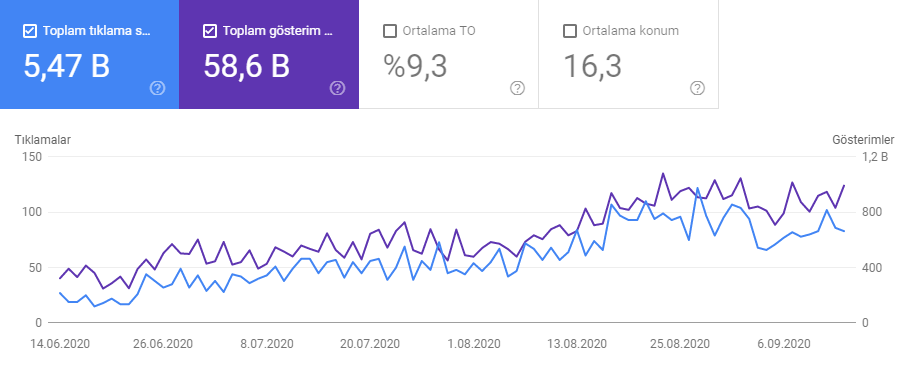
Task: Click the 13.08.2020 date axis label
Action: [x=577, y=344]
